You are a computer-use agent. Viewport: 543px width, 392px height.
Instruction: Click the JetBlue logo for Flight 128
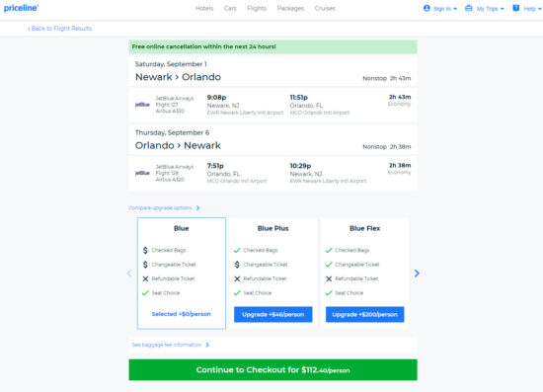click(142, 173)
